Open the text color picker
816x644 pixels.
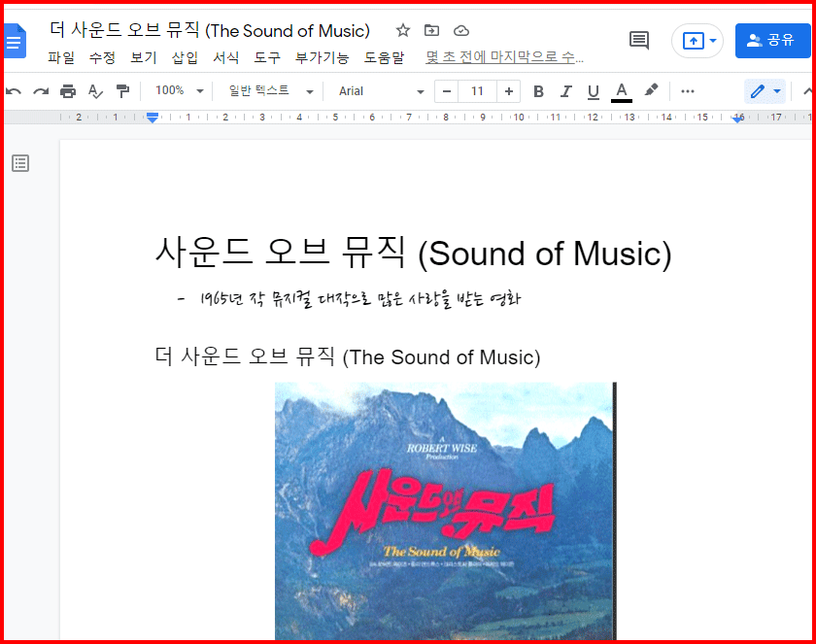click(622, 91)
